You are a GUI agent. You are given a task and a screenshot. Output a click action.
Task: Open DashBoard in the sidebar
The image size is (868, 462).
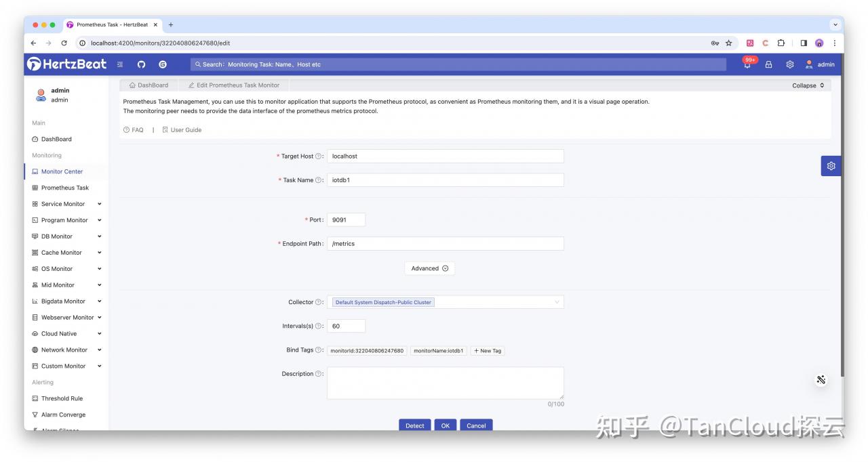pos(66,139)
